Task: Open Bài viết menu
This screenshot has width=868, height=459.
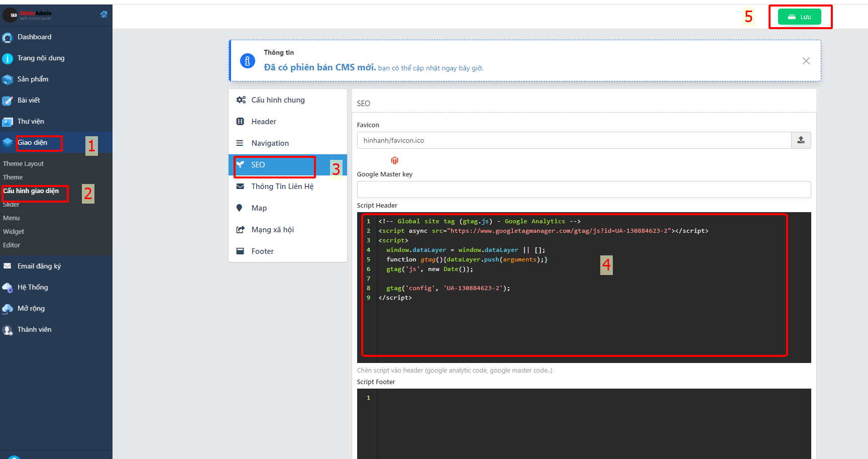Action: 56,101
